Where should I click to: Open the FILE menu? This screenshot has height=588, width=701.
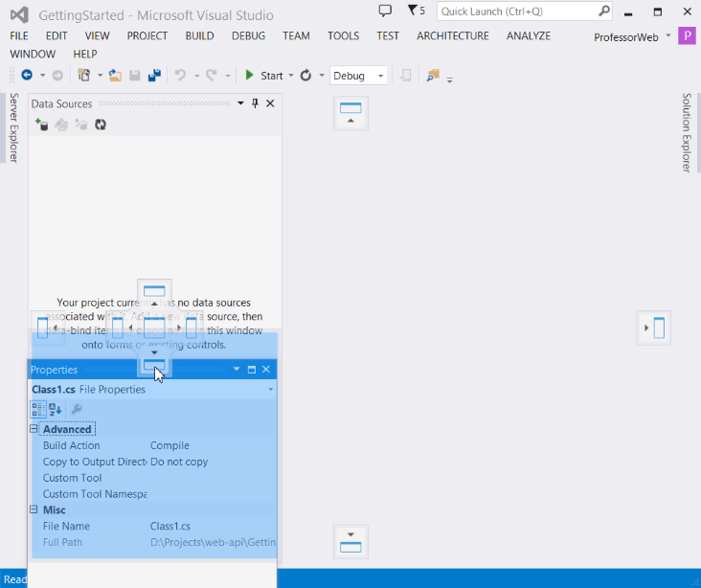[x=19, y=35]
